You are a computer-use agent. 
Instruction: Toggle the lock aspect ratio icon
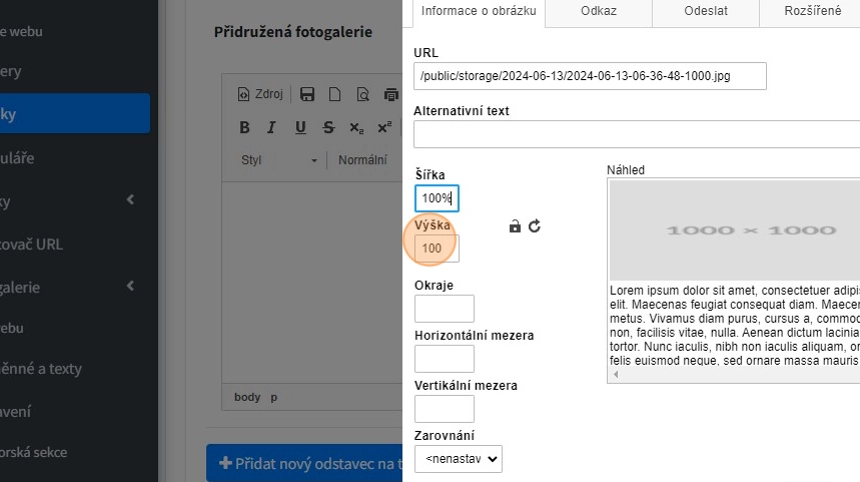point(515,226)
